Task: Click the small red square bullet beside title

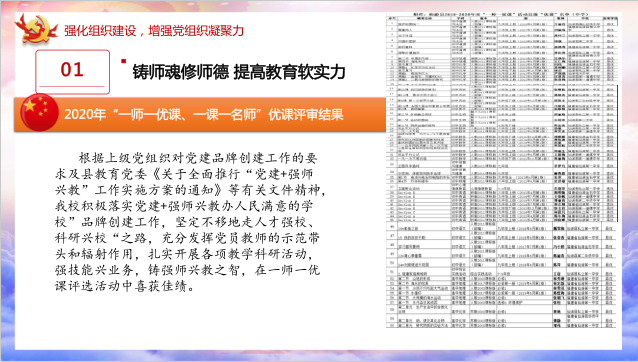Action: (123, 61)
